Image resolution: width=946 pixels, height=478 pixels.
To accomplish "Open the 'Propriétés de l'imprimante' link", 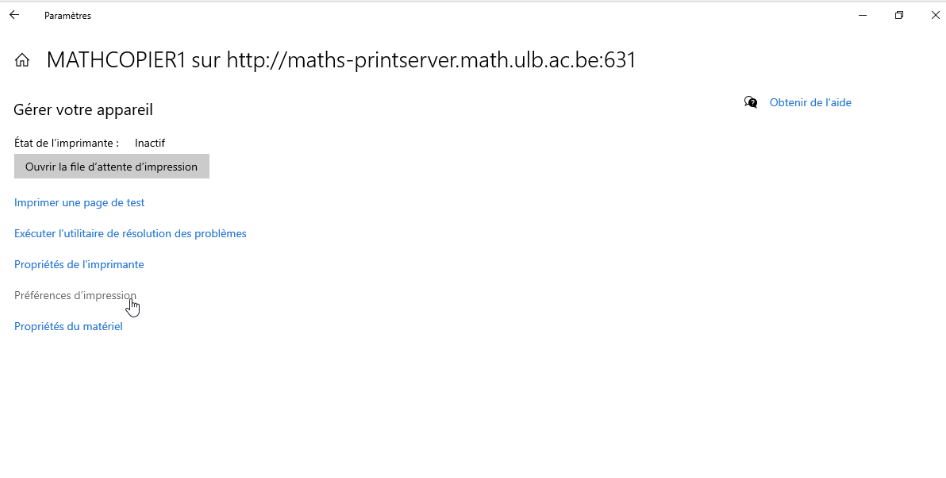I will 79,264.
